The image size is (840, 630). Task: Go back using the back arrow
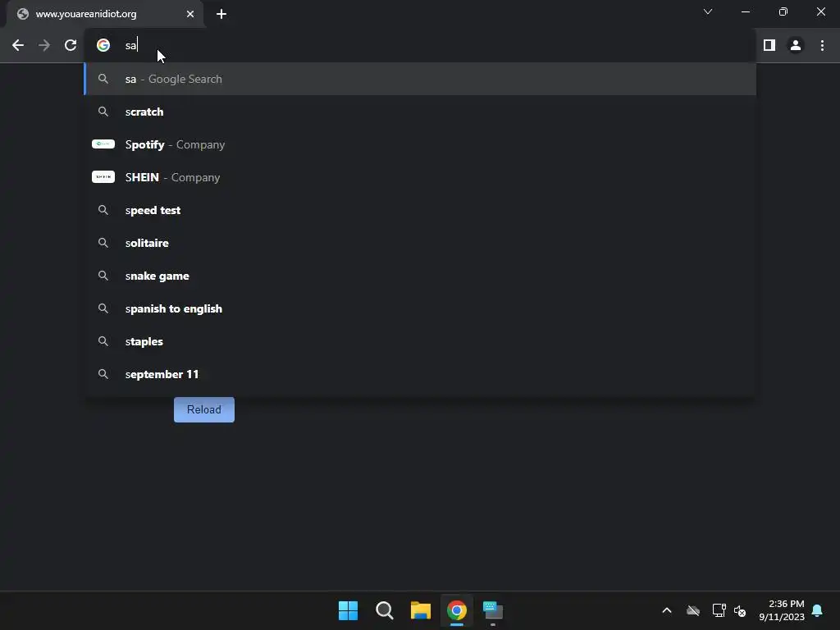point(18,46)
